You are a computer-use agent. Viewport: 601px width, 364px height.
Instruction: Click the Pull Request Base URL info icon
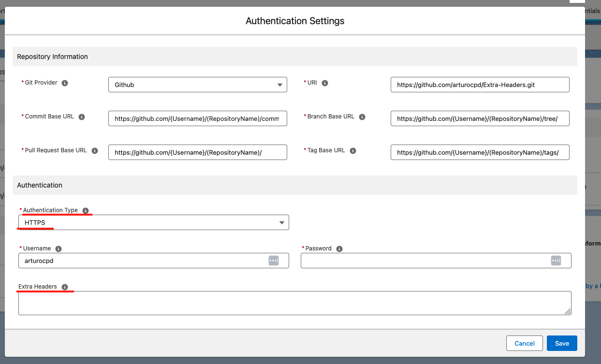95,151
